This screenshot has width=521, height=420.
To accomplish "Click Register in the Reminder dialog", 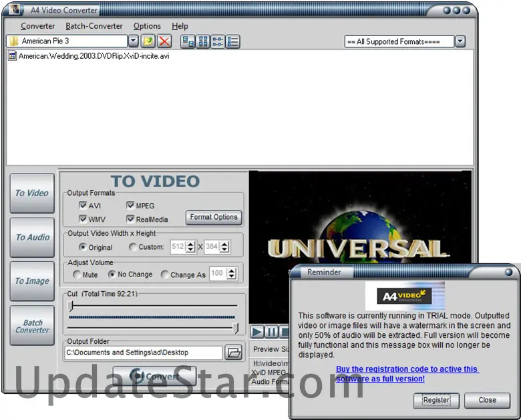I will [436, 400].
